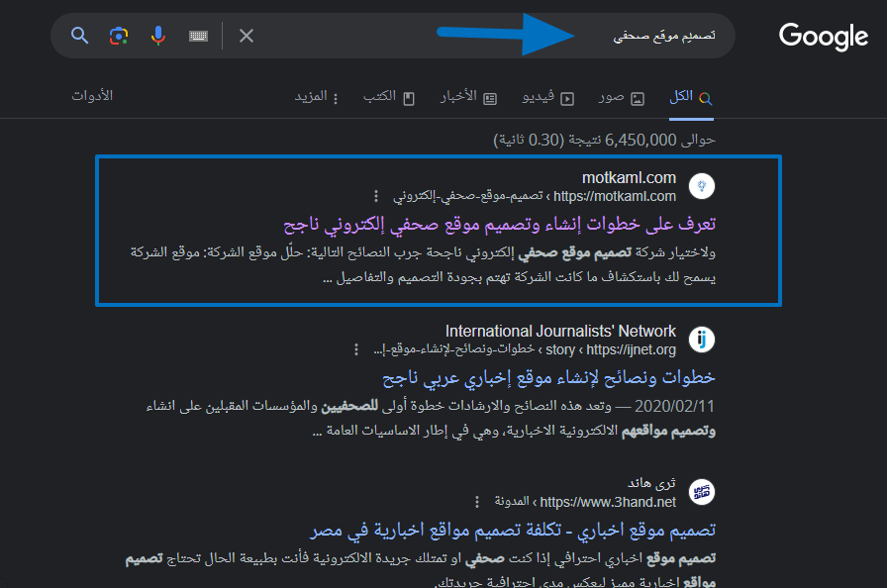Image resolution: width=887 pixels, height=588 pixels.
Task: Open the ijnet news site tips link
Action: (548, 377)
